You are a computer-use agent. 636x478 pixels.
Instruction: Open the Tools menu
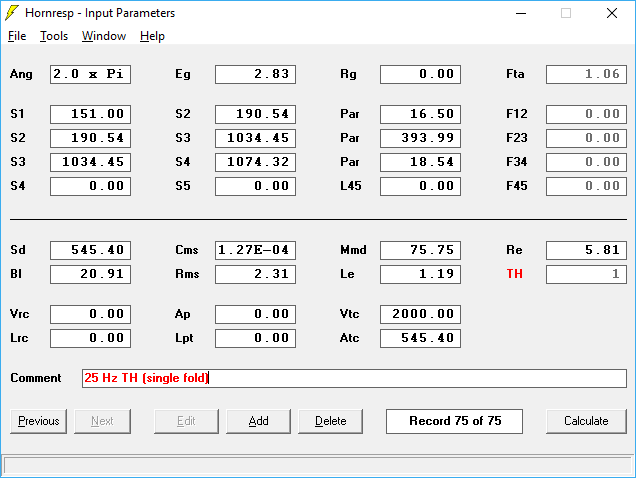pos(54,36)
